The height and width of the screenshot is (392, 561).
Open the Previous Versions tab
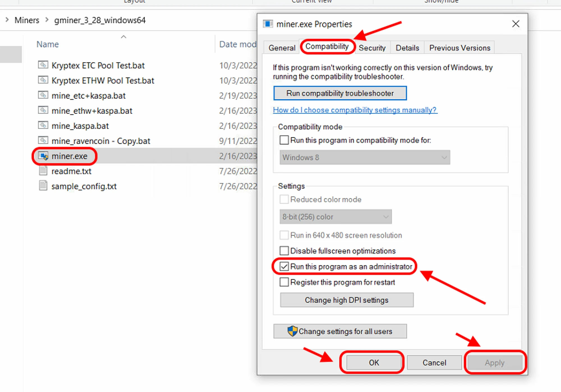coord(459,48)
